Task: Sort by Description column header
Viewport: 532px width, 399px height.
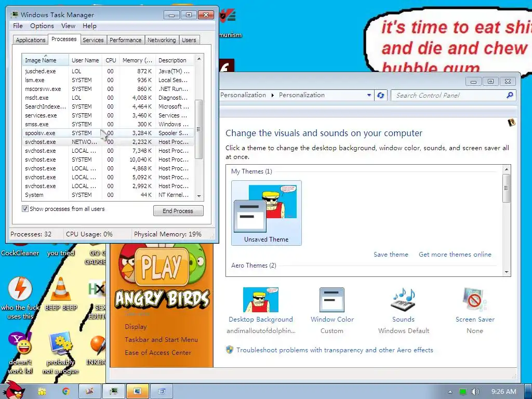Action: point(175,60)
